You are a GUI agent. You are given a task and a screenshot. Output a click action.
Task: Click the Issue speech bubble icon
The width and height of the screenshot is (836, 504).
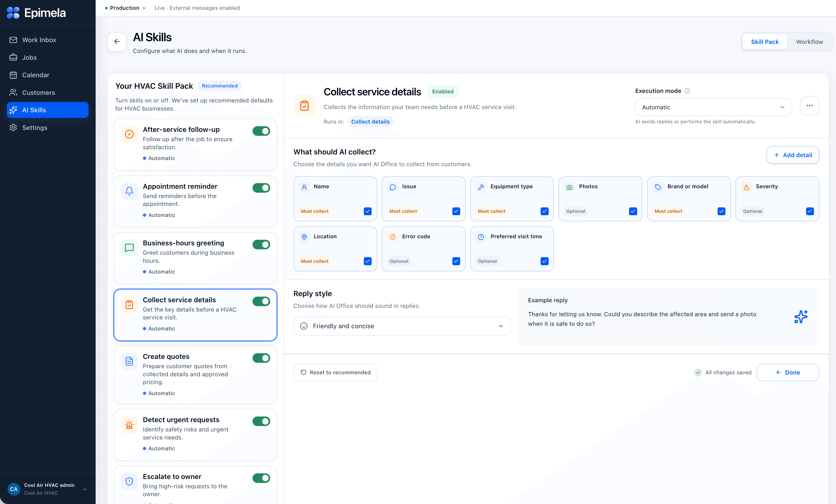pyautogui.click(x=393, y=187)
